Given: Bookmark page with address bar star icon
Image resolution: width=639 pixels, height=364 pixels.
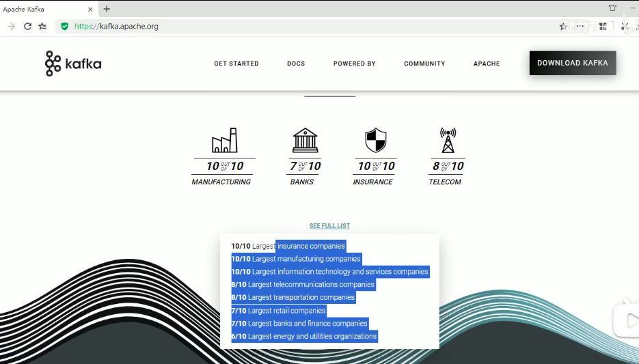Looking at the screenshot, I should tap(563, 27).
